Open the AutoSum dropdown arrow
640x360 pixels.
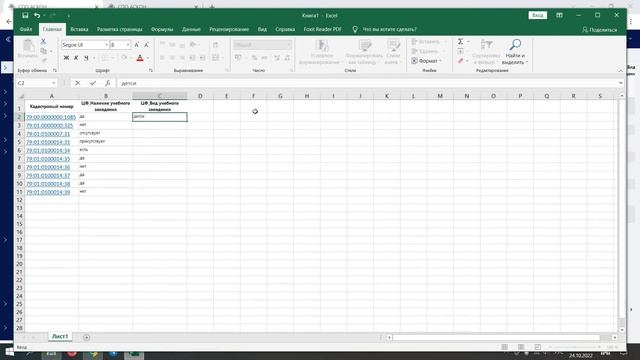(x=468, y=41)
